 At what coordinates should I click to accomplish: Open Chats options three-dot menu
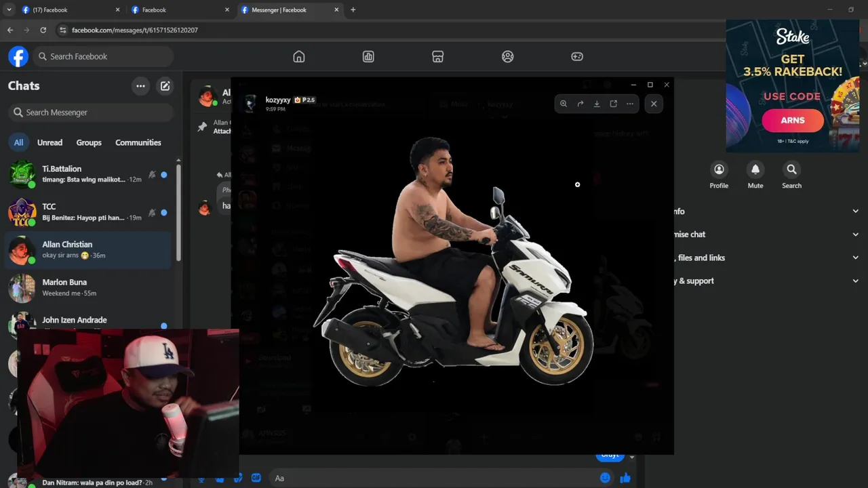(140, 86)
